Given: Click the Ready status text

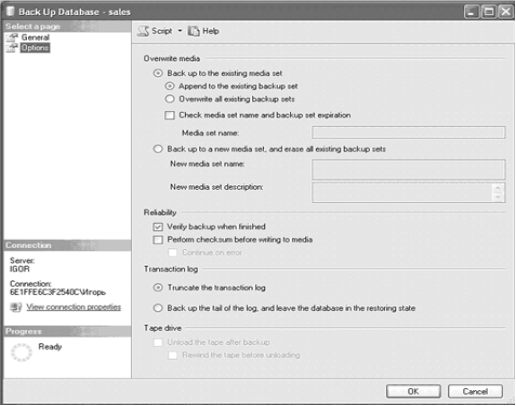Looking at the screenshot, I should pos(50,347).
